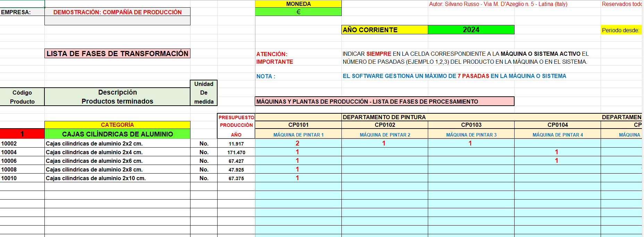Select CP0101 passes cell for product 10006
This screenshot has height=237, width=644.
click(x=298, y=161)
